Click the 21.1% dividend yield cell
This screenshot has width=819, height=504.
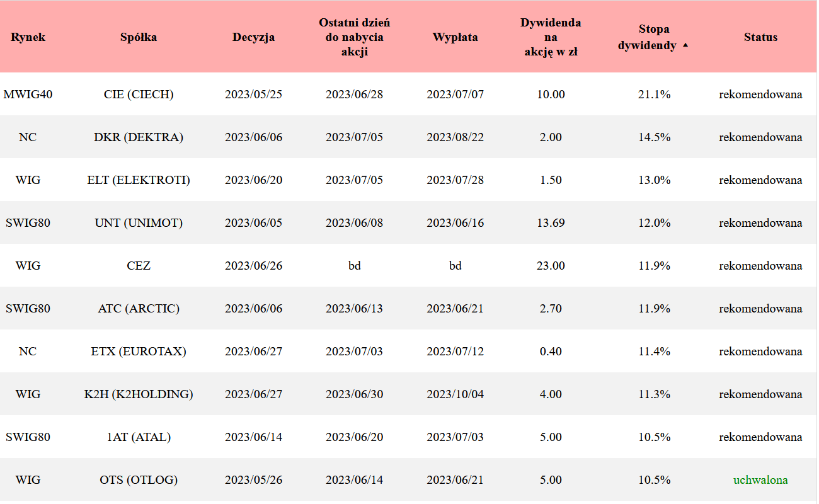pyautogui.click(x=654, y=94)
